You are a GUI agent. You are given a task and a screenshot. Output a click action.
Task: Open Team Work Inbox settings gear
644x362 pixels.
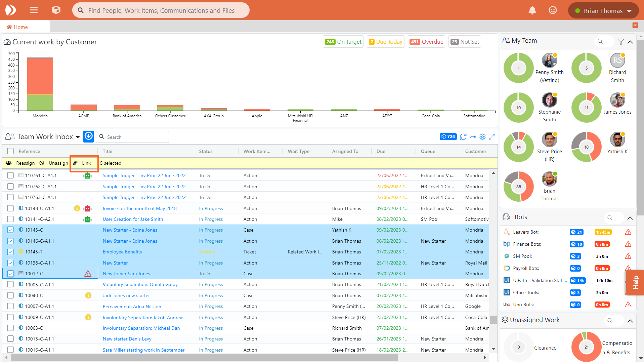coord(482,137)
